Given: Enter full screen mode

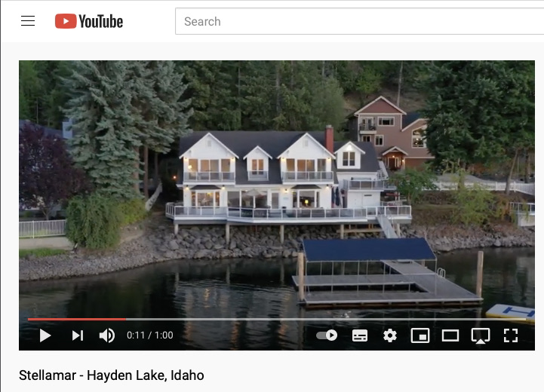Looking at the screenshot, I should click(x=511, y=335).
